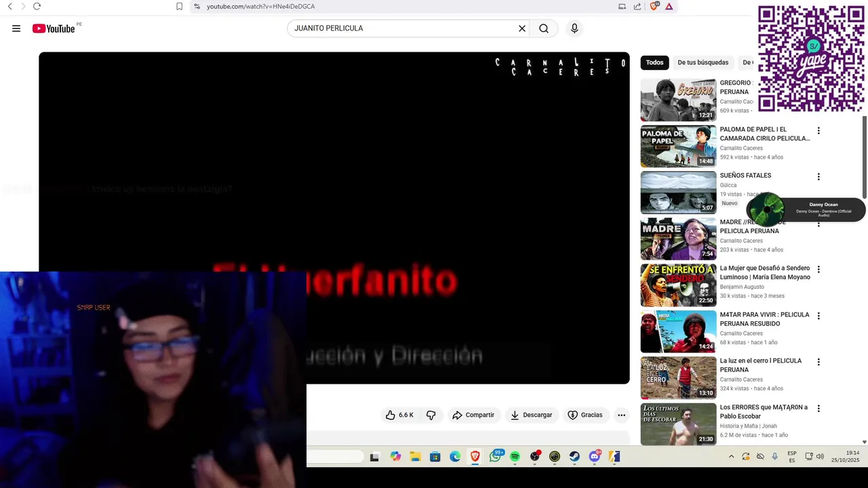
Task: Click the browser forward arrow
Action: pos(22,6)
